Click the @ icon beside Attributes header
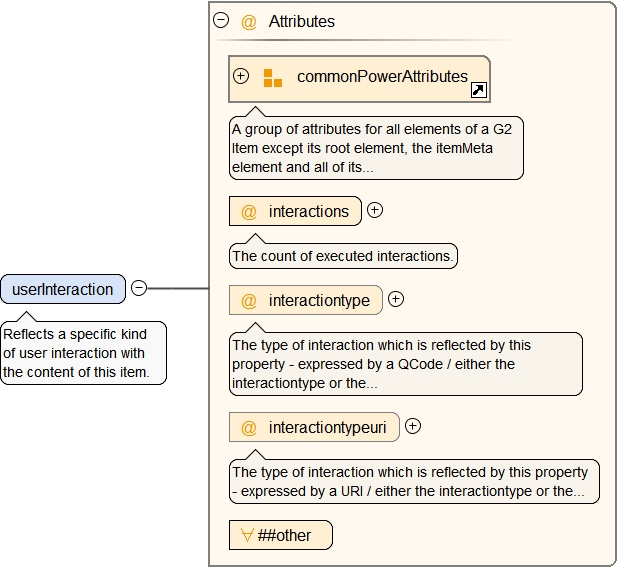Viewport: 641px width, 568px height. (248, 21)
